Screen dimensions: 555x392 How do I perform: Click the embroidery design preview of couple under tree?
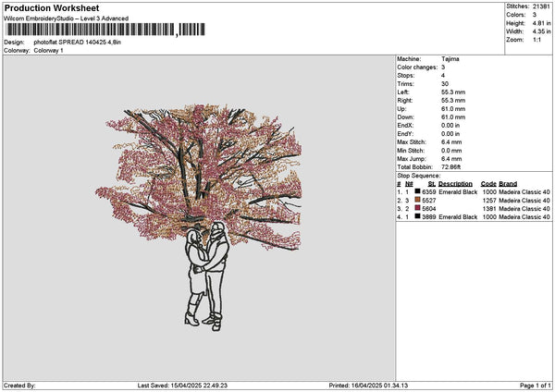(x=198, y=217)
